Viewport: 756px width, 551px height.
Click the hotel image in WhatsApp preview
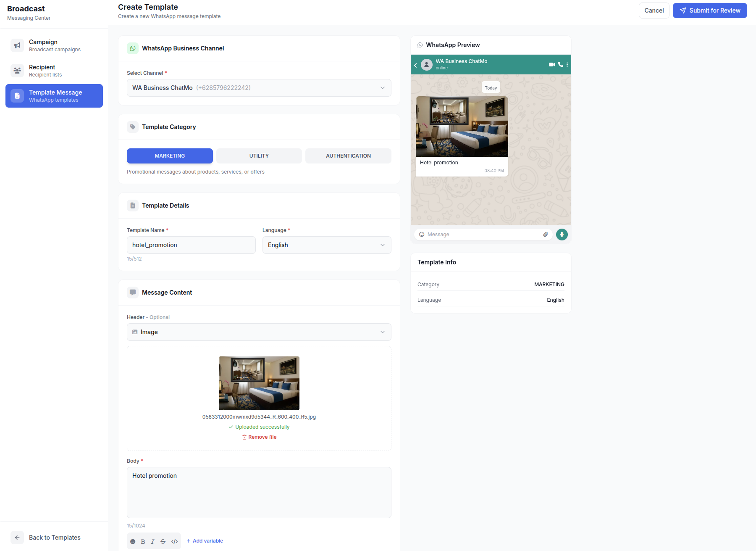(462, 127)
